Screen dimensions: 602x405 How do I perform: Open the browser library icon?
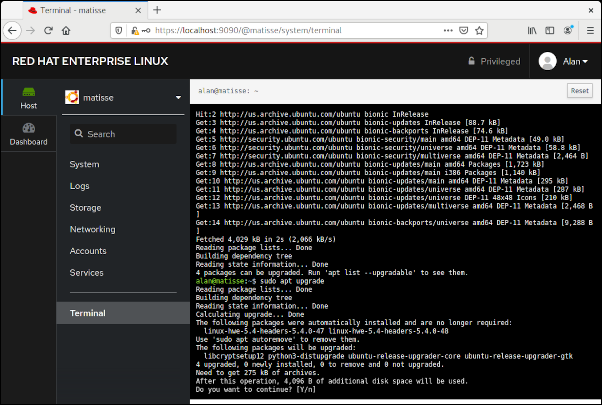(519, 32)
